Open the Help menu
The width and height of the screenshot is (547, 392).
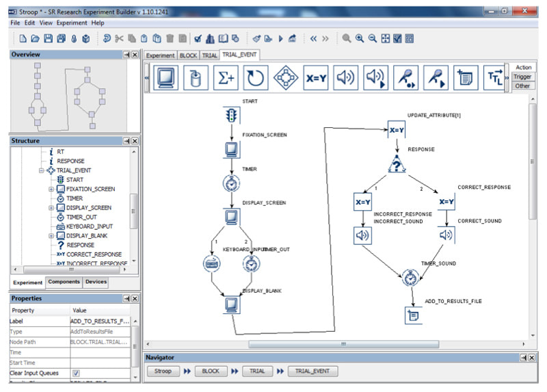tap(98, 23)
